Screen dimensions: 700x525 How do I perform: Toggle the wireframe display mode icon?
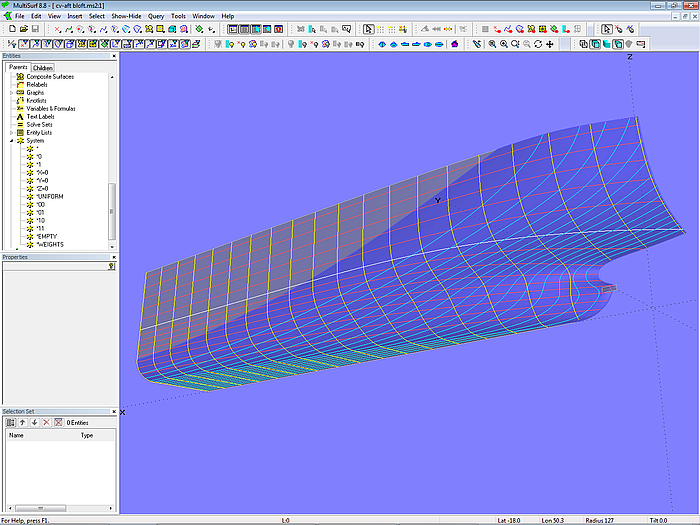(x=584, y=44)
